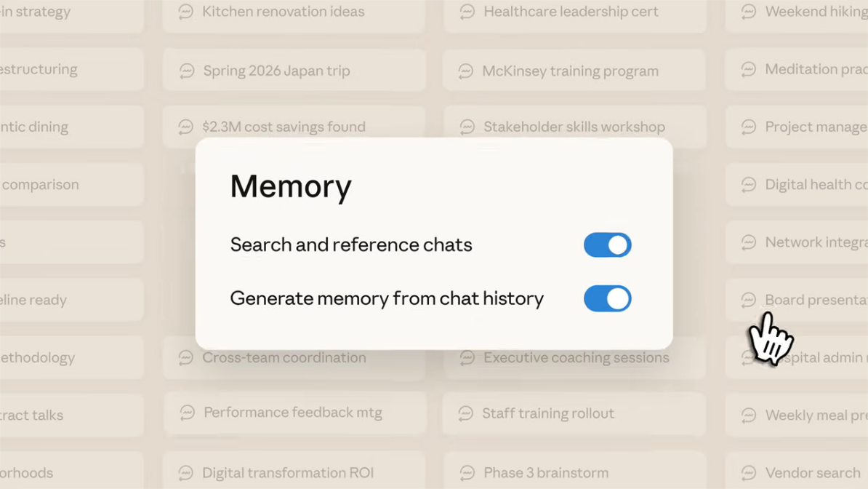Screen dimensions: 868x489
Task: Click chat icon beside Digital transformation ROI
Action: coord(186,473)
